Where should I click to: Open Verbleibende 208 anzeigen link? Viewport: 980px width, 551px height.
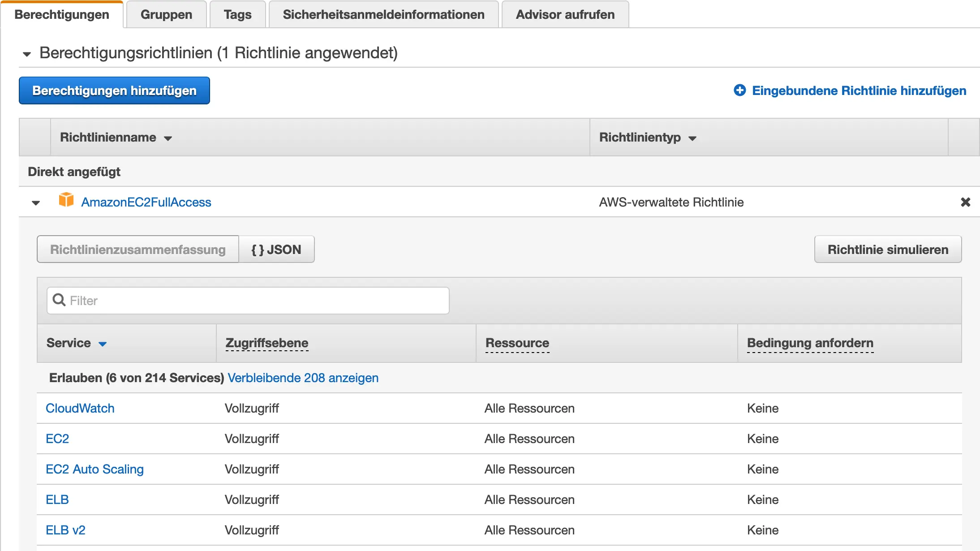pos(303,378)
